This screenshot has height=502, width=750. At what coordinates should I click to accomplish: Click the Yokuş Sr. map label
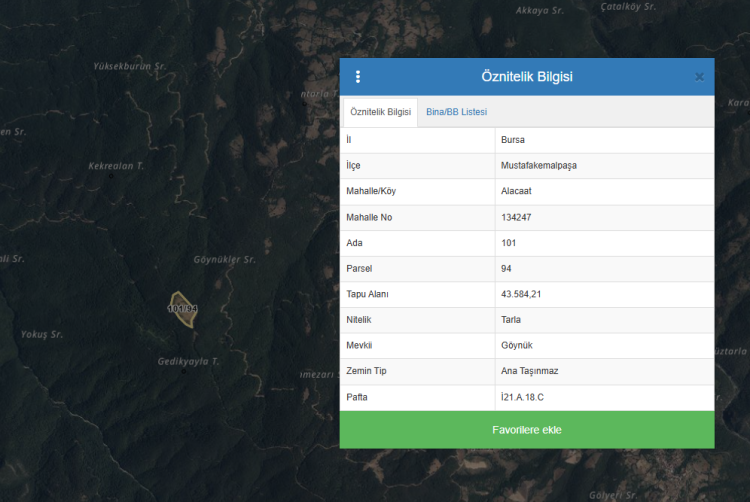click(x=42, y=334)
